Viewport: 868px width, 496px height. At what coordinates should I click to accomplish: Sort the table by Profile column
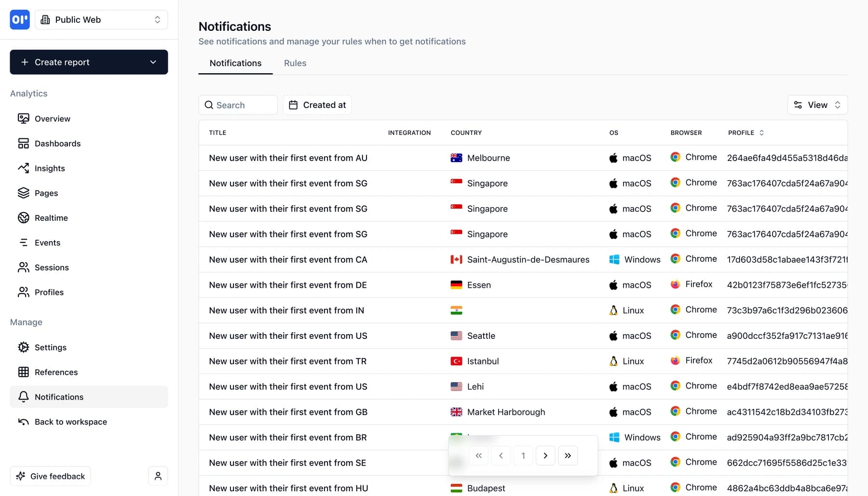(761, 133)
